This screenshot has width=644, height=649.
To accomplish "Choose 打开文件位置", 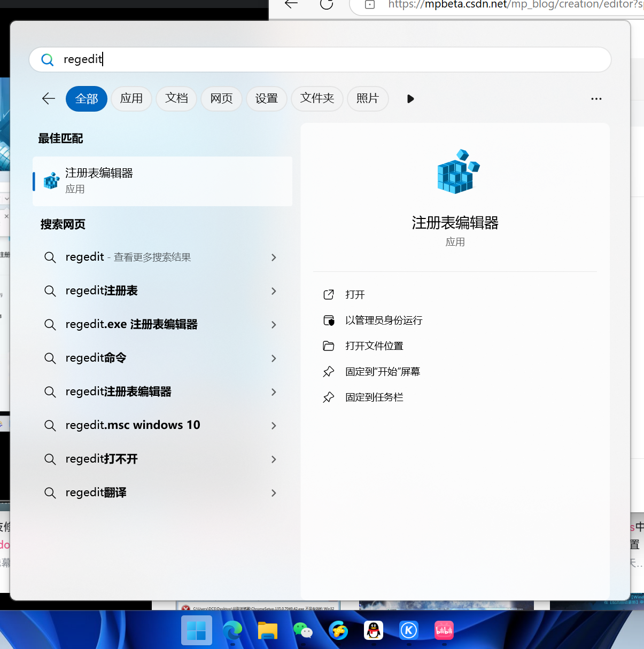I will click(374, 346).
